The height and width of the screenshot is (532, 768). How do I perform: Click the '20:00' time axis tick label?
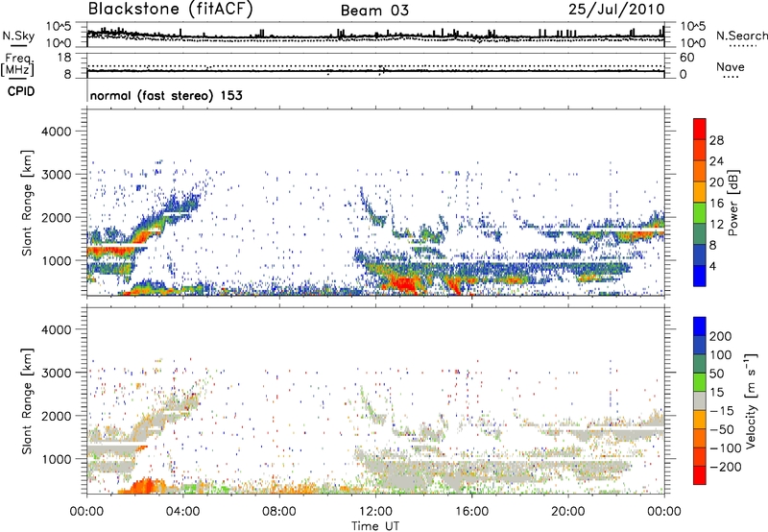pos(567,512)
